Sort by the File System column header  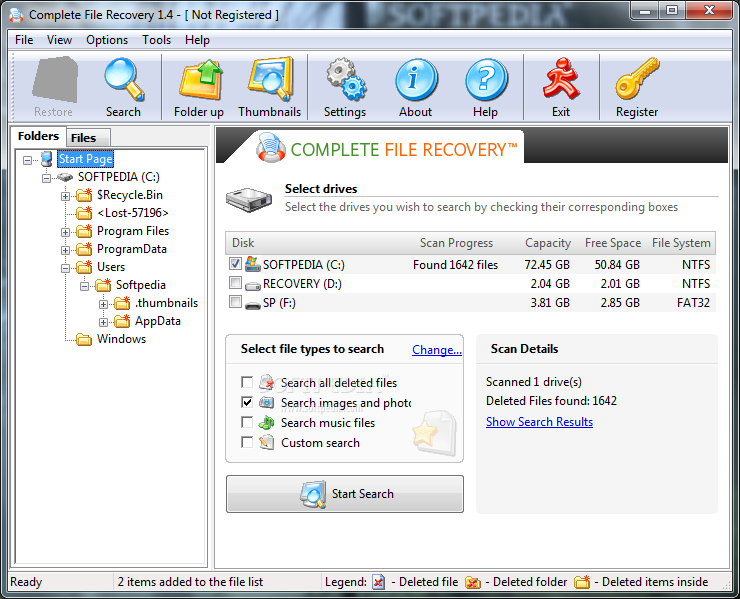point(681,243)
